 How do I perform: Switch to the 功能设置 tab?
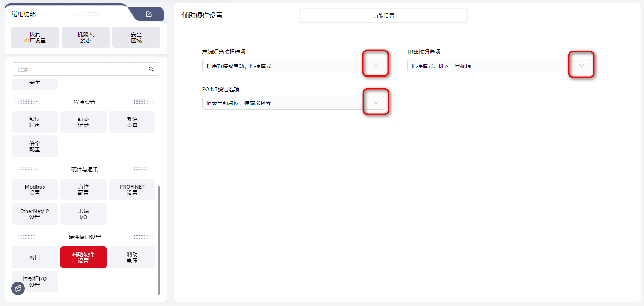pyautogui.click(x=383, y=16)
